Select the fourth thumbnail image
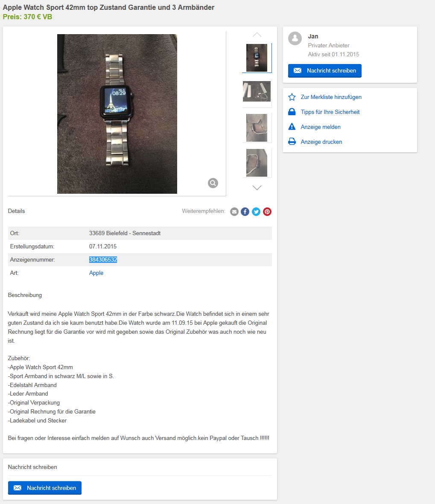 pyautogui.click(x=257, y=163)
